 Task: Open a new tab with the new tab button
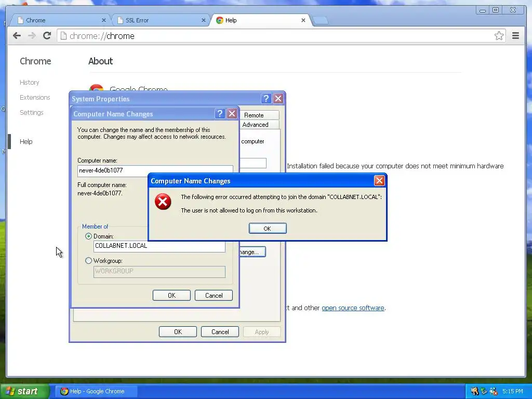[x=320, y=20]
